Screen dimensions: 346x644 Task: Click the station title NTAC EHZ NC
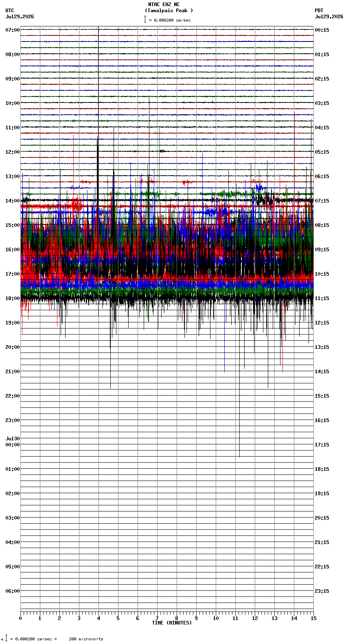coord(164,4)
